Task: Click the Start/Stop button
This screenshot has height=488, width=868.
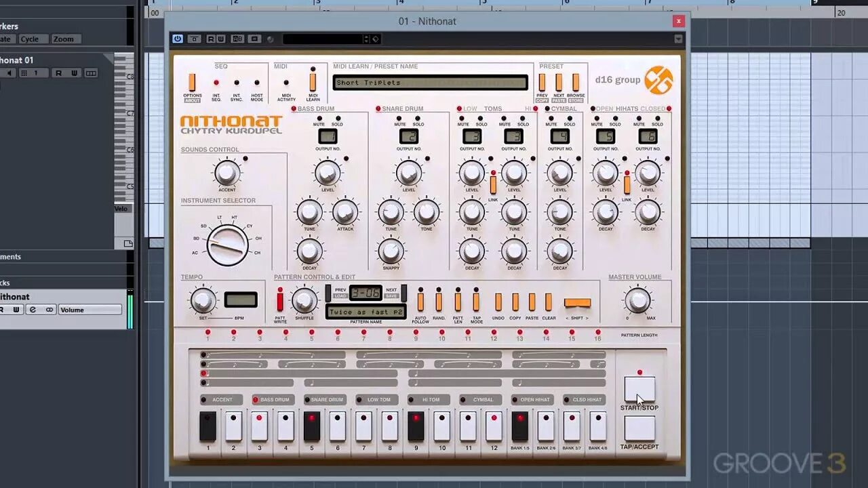Action: pyautogui.click(x=639, y=390)
